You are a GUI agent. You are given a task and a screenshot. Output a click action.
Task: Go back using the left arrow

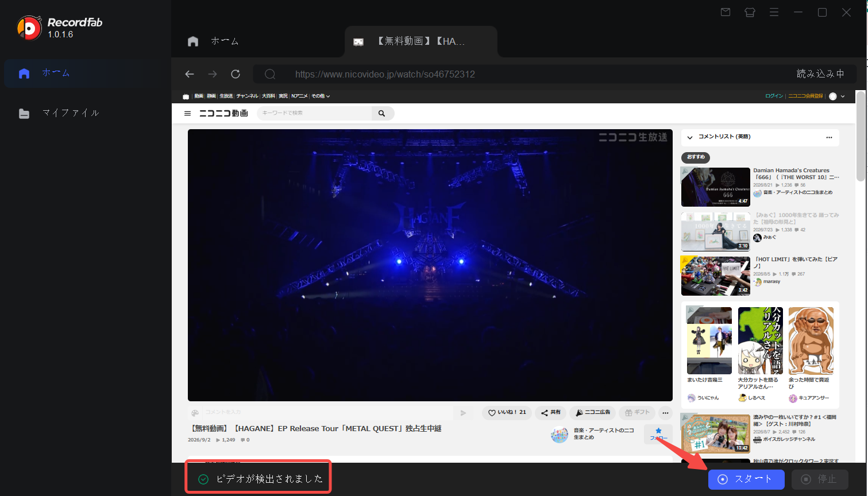(x=190, y=74)
